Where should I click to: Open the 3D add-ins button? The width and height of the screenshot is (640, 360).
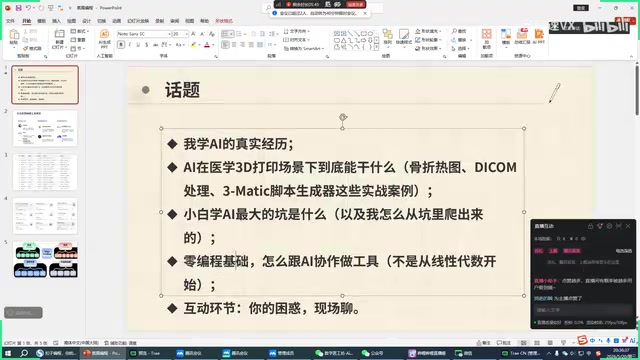487,38
